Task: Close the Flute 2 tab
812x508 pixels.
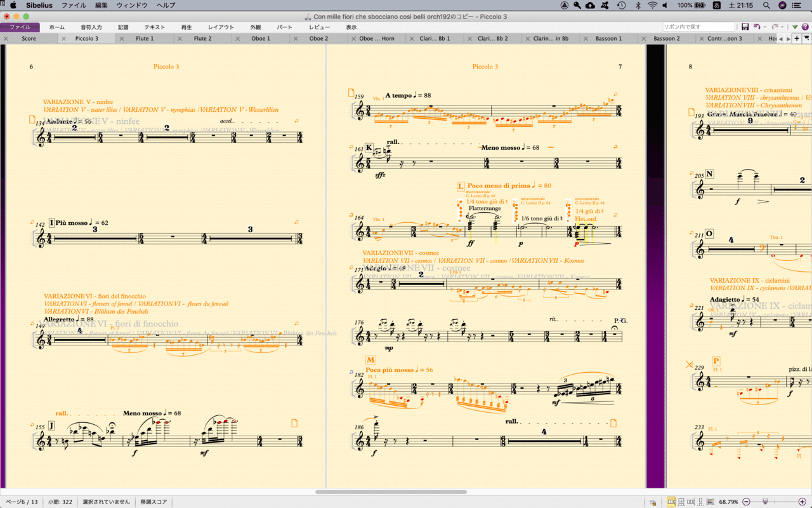Action: click(180, 39)
